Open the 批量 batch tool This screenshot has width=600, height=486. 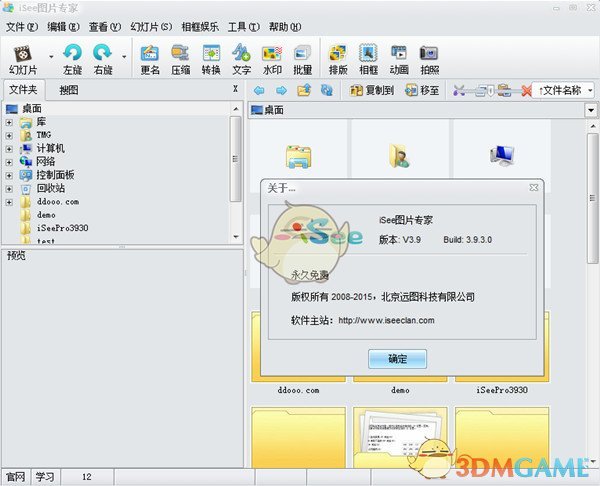point(302,59)
